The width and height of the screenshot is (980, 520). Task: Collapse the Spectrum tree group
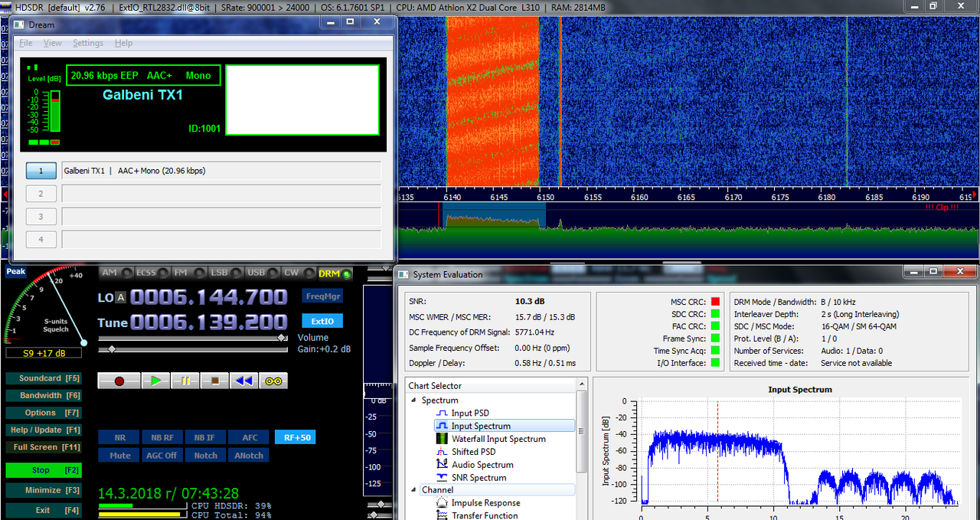(414, 400)
